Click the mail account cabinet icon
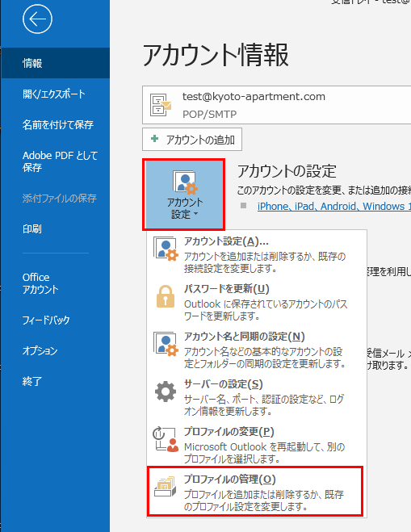 [x=161, y=105]
